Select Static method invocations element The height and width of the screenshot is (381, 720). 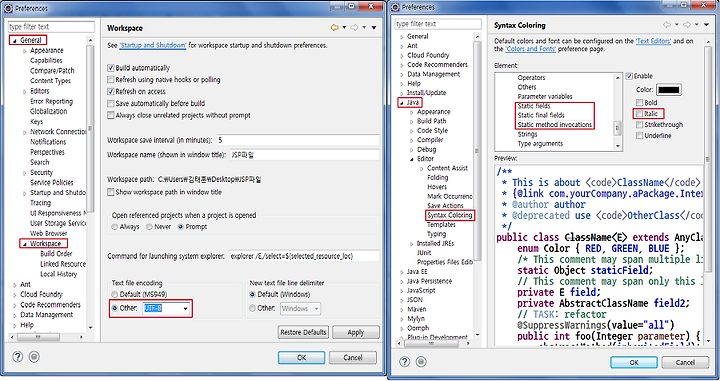(555, 125)
